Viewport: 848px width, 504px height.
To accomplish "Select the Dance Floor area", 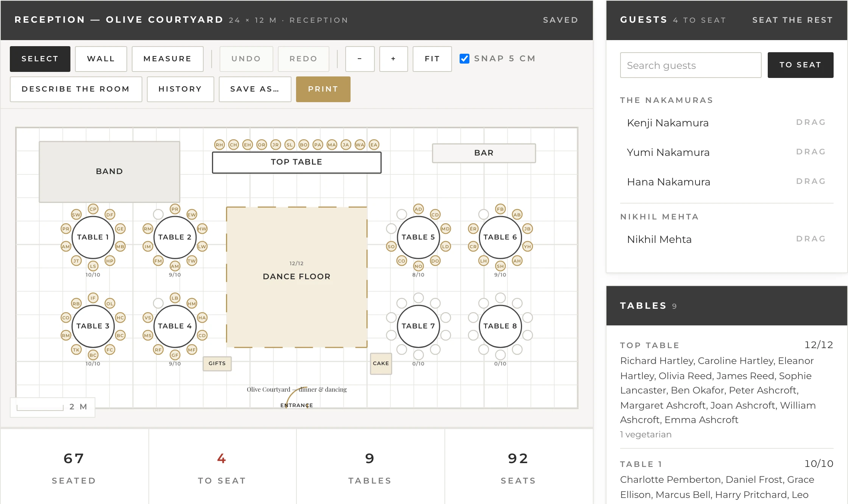I will tap(296, 277).
